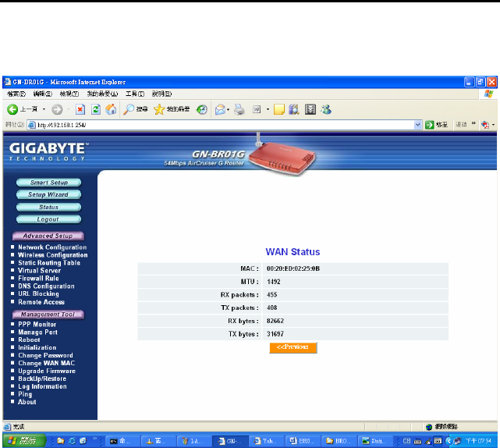The height and width of the screenshot is (448, 500).
Task: Open the address bar dropdown arrow
Action: pyautogui.click(x=418, y=125)
